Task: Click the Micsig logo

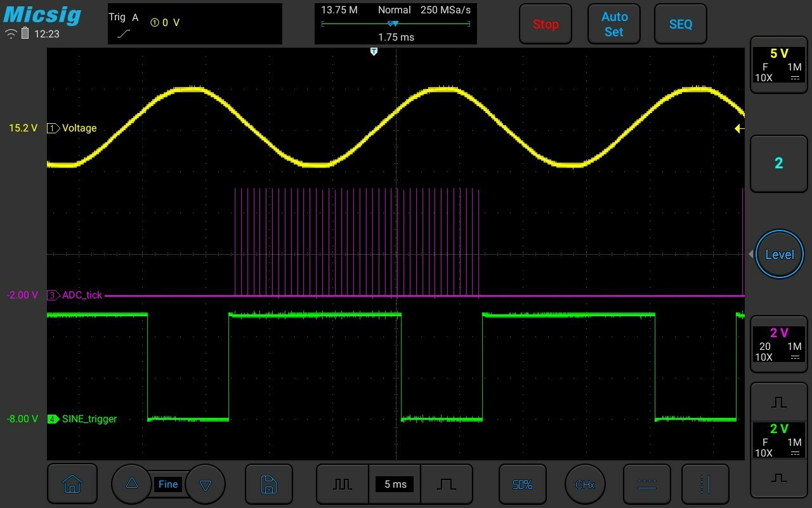Action: click(42, 14)
